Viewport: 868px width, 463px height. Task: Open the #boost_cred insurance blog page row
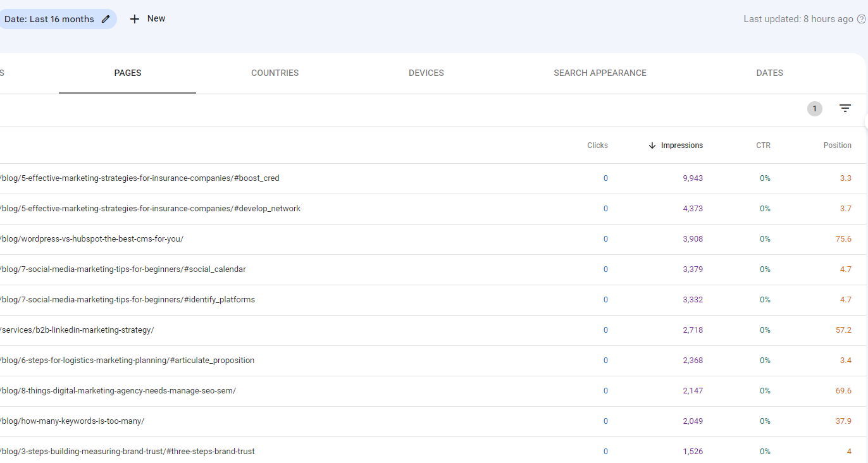pyautogui.click(x=433, y=178)
